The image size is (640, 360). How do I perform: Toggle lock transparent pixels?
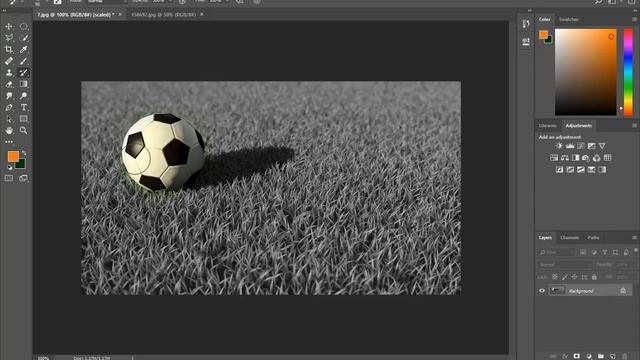point(554,277)
